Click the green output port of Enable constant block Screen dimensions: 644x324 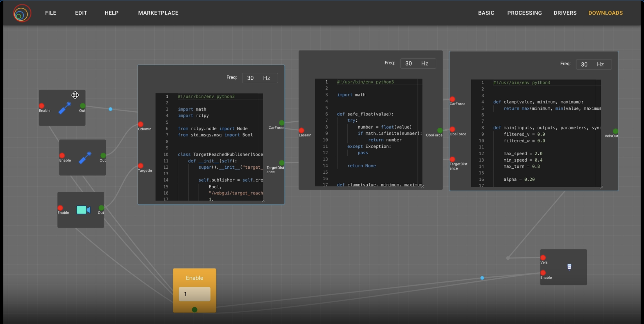195,310
